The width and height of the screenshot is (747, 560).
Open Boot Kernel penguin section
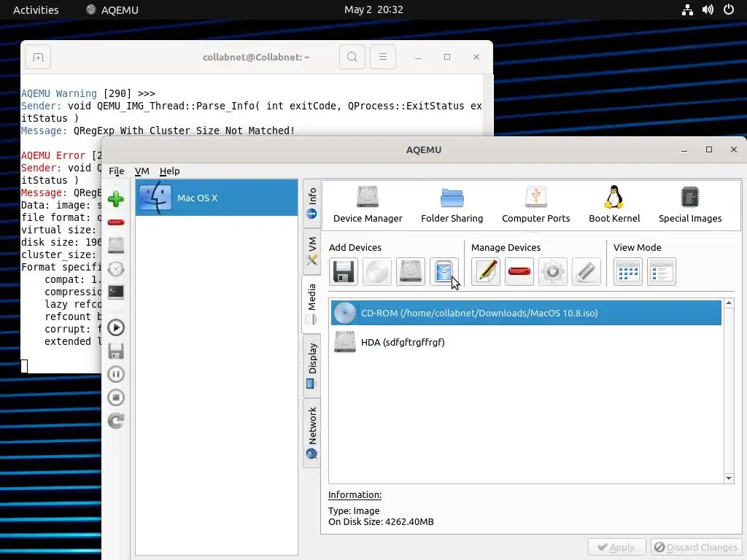click(614, 205)
